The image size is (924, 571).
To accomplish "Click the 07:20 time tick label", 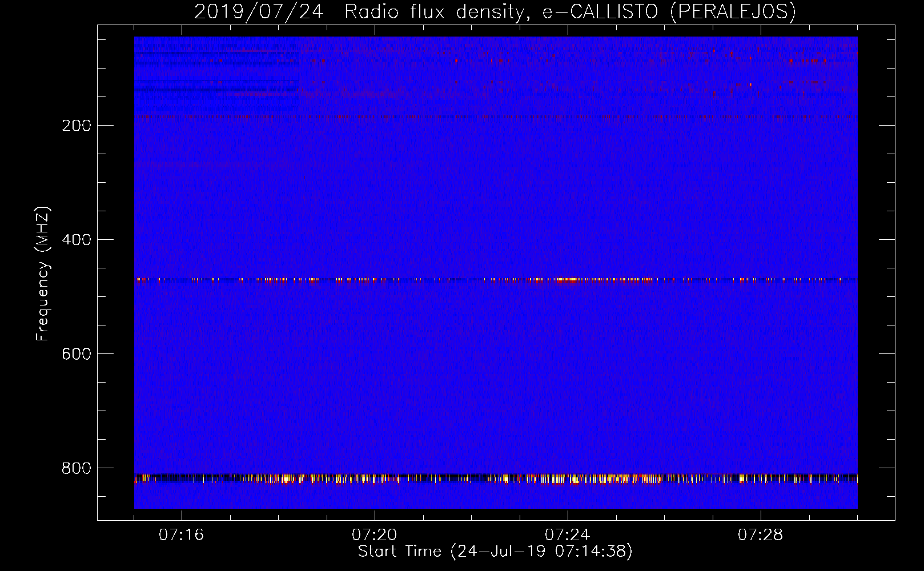I will tap(375, 535).
